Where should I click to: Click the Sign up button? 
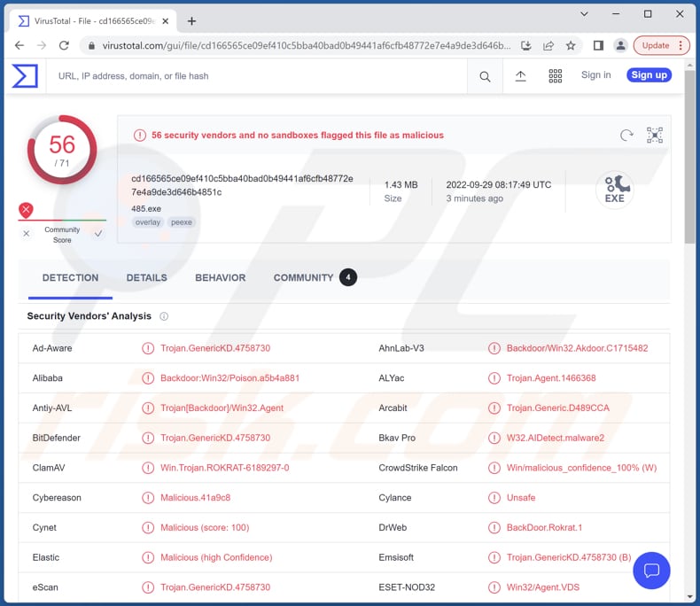[649, 75]
